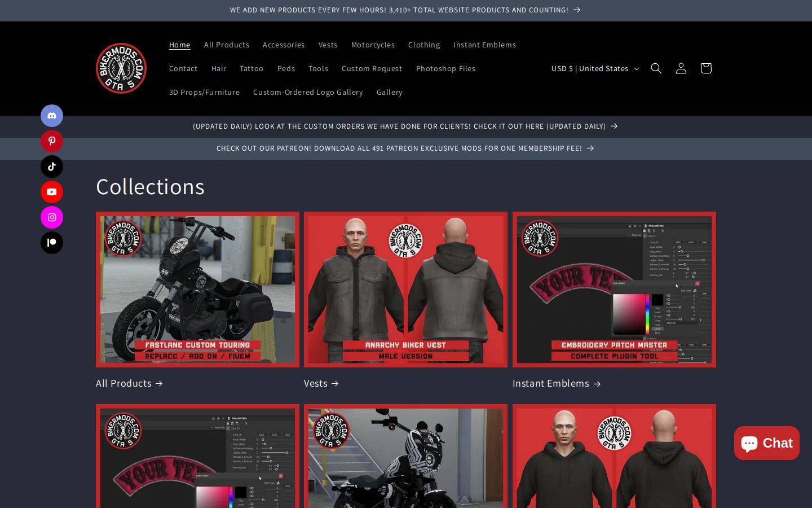812x508 pixels.
Task: Open the Accessories menu item
Action: 284,45
